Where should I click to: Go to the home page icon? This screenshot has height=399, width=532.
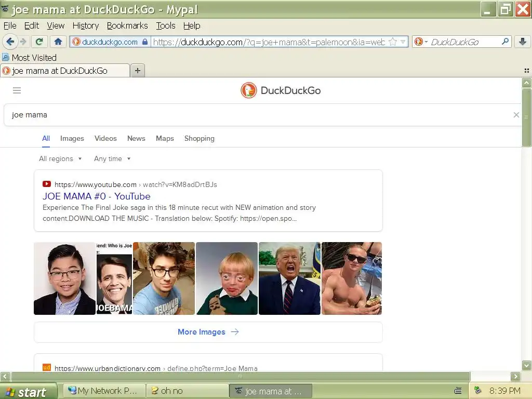[58, 42]
